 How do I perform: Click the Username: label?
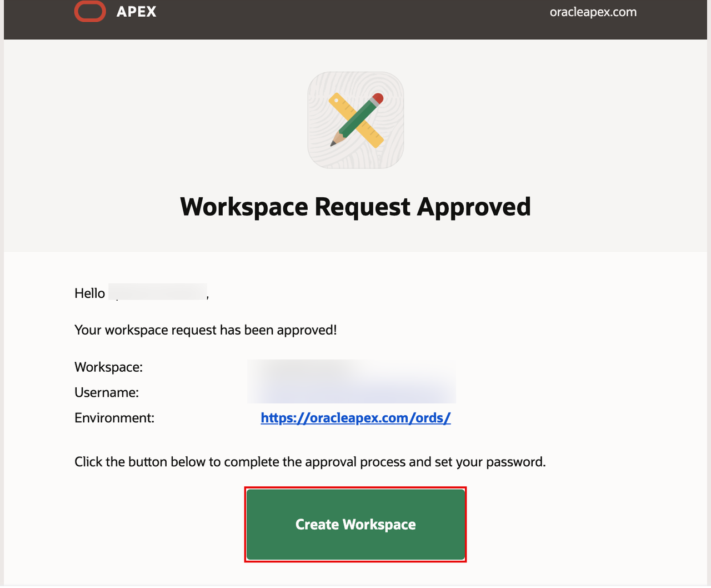pyautogui.click(x=107, y=393)
